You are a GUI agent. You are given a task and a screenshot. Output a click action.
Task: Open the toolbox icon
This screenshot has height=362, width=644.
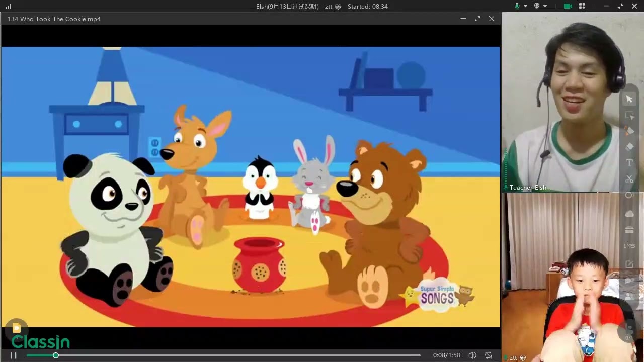[x=629, y=230]
